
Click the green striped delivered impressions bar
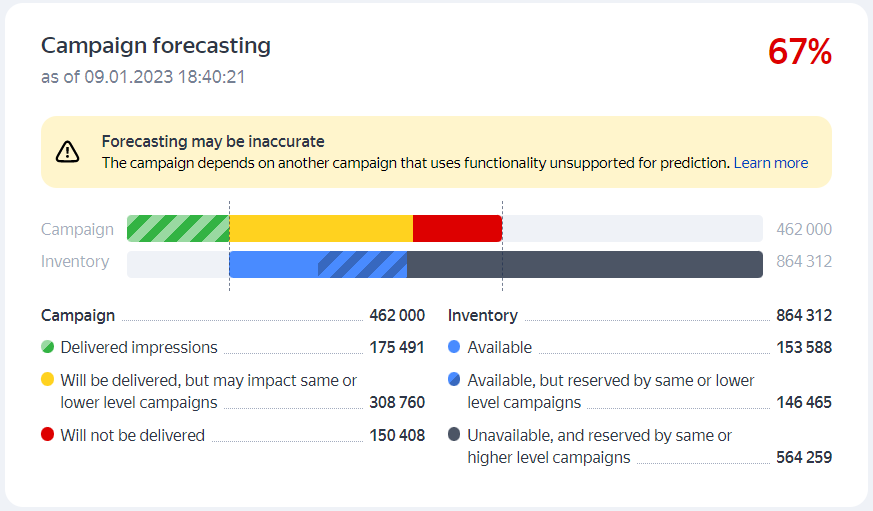pos(178,229)
